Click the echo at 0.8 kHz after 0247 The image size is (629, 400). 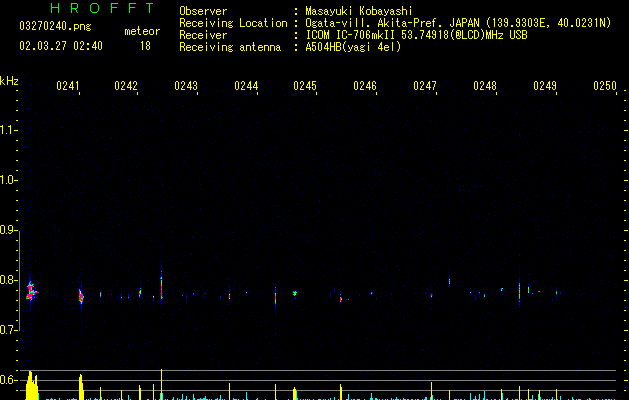[449, 281]
